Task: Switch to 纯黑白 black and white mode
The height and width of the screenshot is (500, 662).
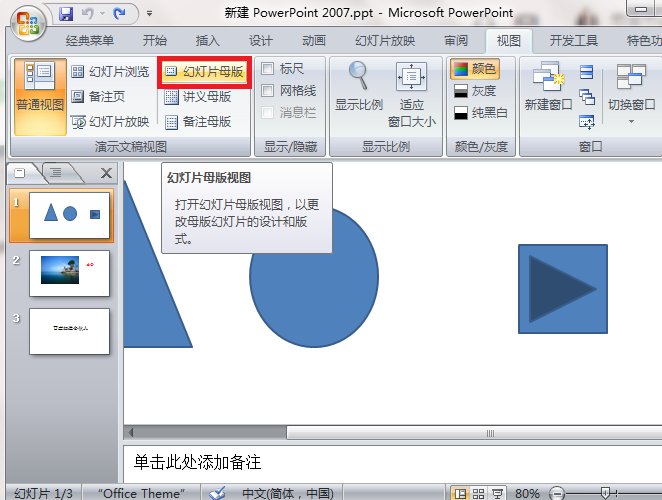Action: (x=481, y=112)
